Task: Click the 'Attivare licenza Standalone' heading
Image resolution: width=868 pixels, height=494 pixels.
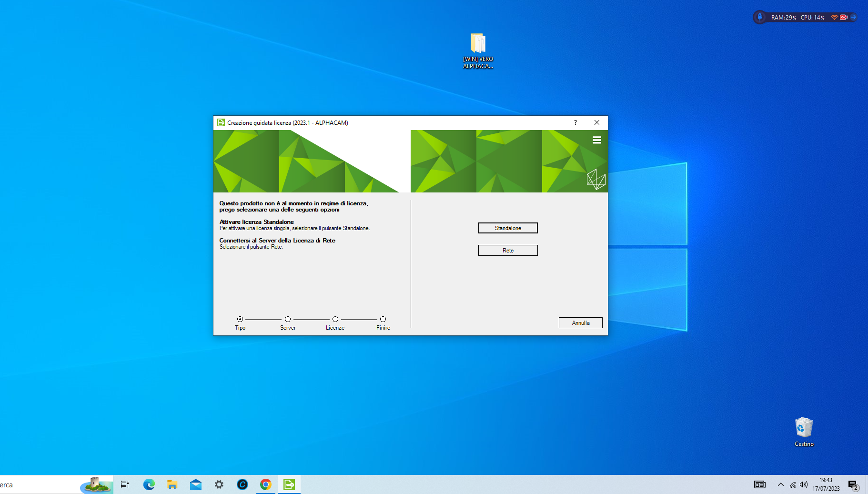Action: (x=256, y=222)
